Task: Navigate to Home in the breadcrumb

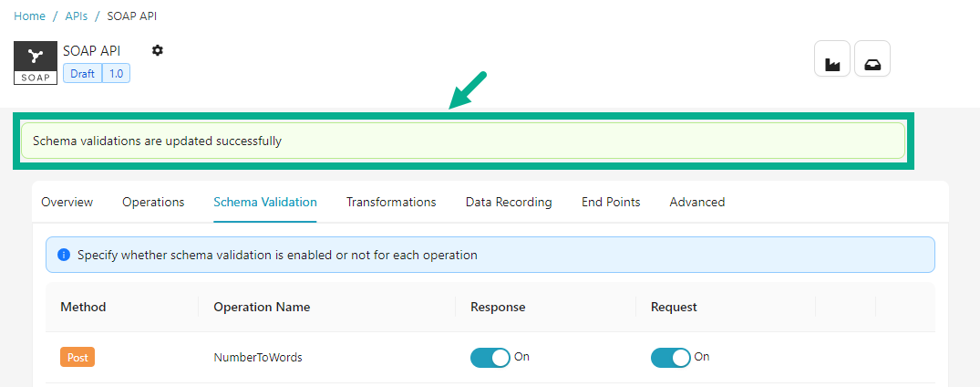Action: click(x=29, y=16)
